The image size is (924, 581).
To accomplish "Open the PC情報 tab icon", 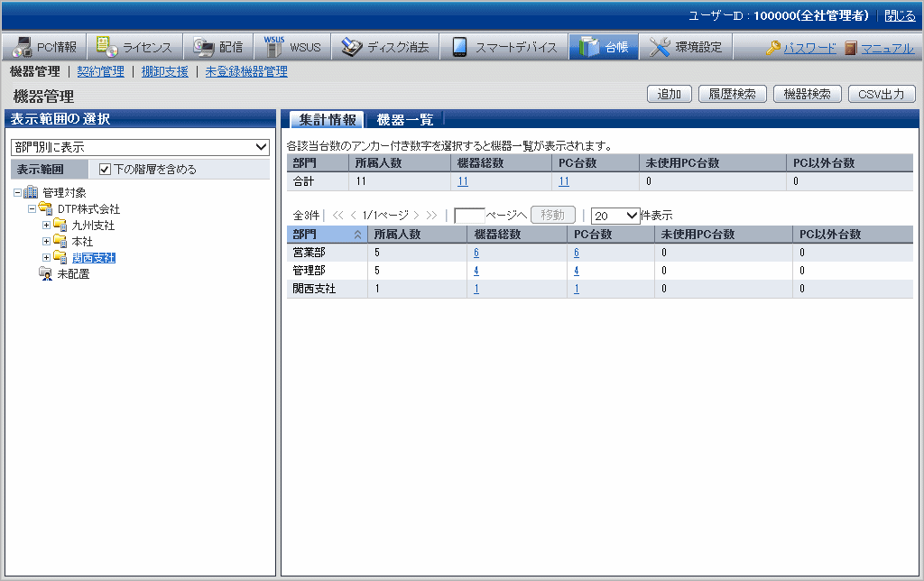I will coord(22,48).
